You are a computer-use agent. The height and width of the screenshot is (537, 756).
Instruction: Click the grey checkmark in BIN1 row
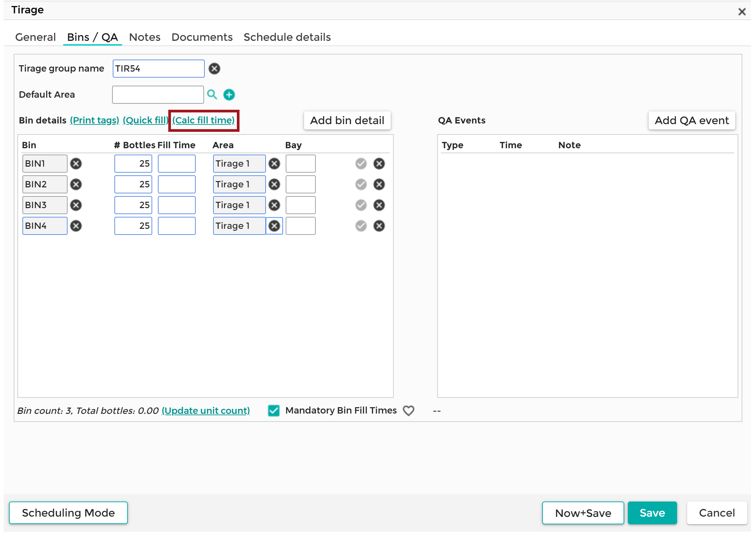(361, 164)
